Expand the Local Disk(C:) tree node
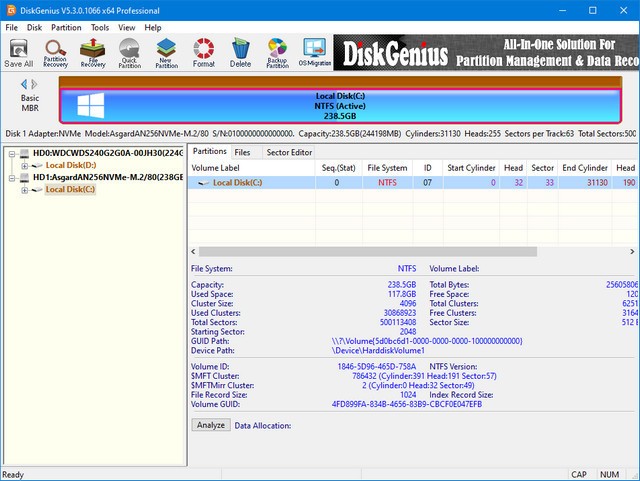The height and width of the screenshot is (481, 640). click(25, 189)
